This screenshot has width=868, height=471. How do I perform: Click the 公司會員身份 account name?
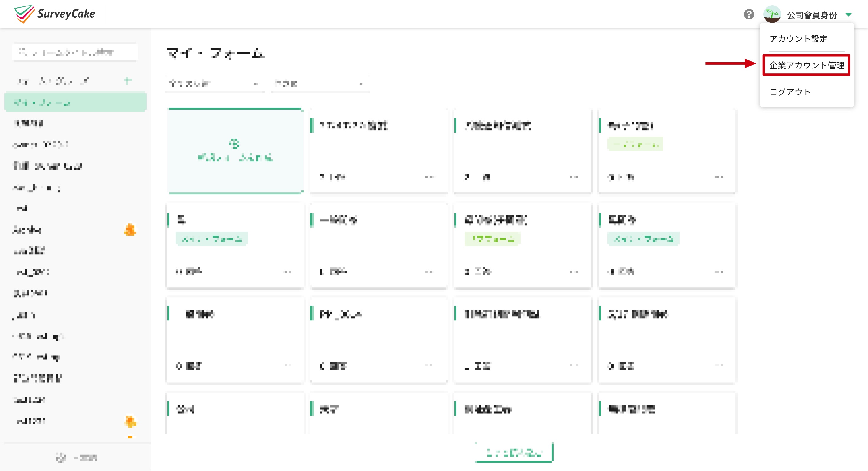click(x=812, y=15)
